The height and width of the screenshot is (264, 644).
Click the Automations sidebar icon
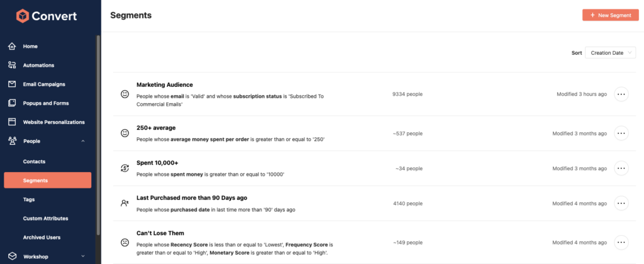(x=12, y=66)
